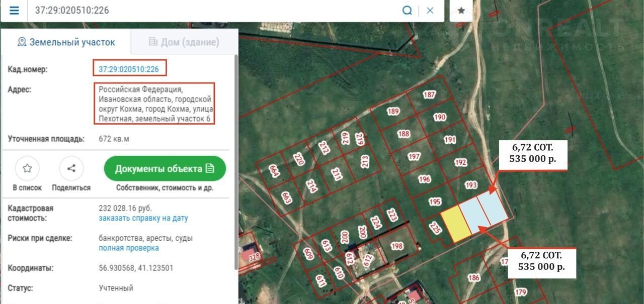This screenshot has height=304, width=644.
Task: Click the search magnifier icon
Action: (x=407, y=11)
